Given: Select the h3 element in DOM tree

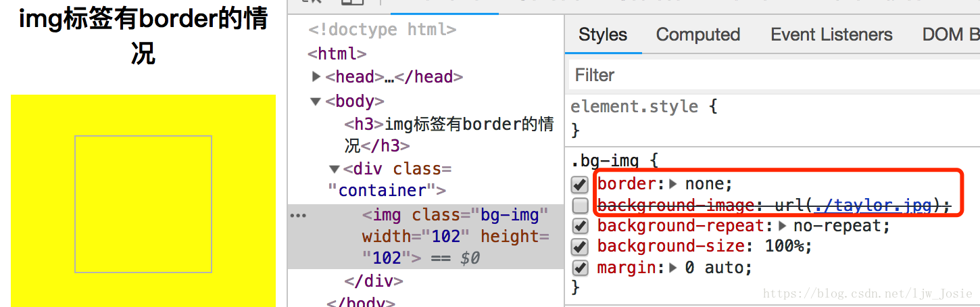Looking at the screenshot, I should pyautogui.click(x=449, y=135).
